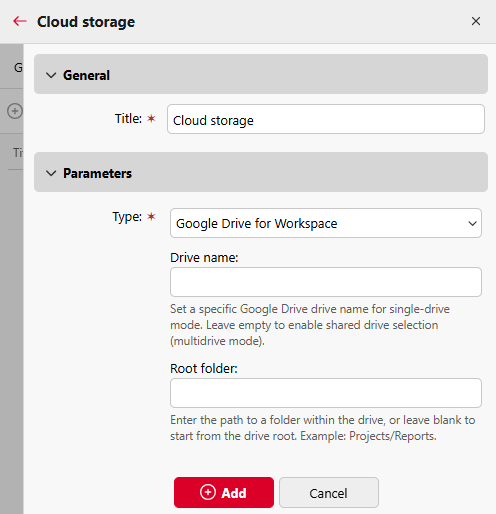This screenshot has height=514, width=496.
Task: Click the Title field label
Action: 128,119
